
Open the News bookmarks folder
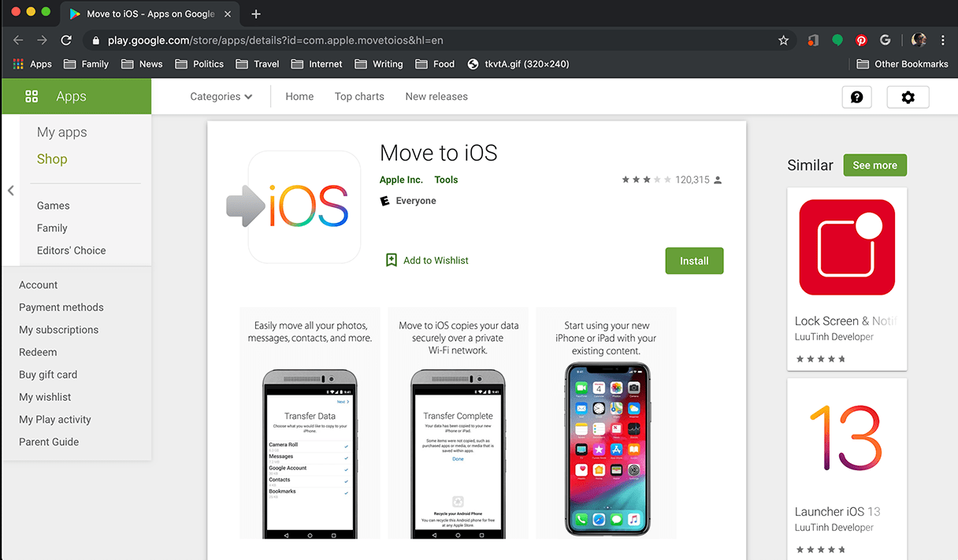[142, 64]
